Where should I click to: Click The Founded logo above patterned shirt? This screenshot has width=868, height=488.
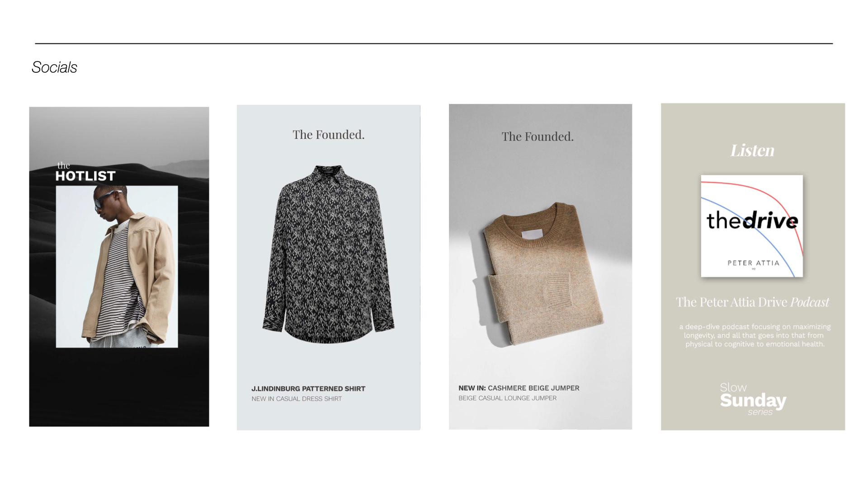click(x=329, y=135)
